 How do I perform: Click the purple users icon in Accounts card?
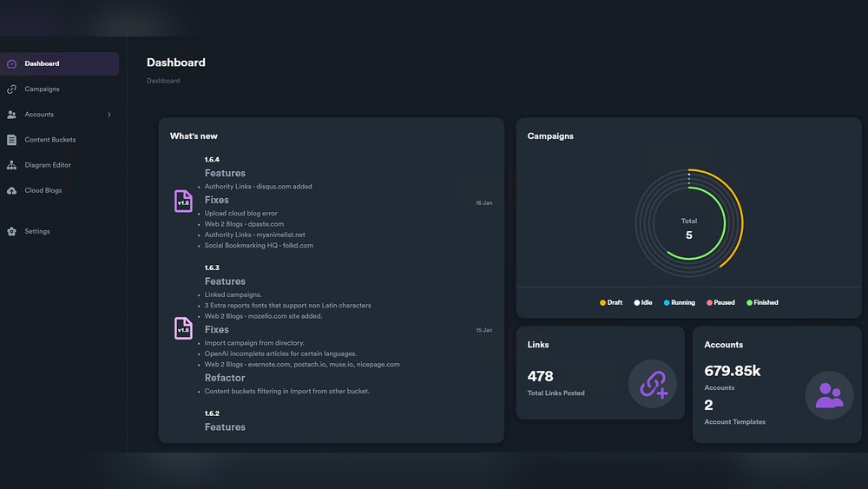829,395
